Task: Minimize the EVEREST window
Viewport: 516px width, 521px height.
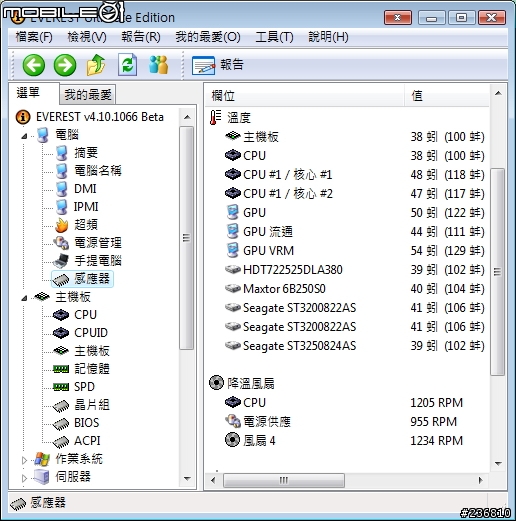Action: tap(431, 17)
